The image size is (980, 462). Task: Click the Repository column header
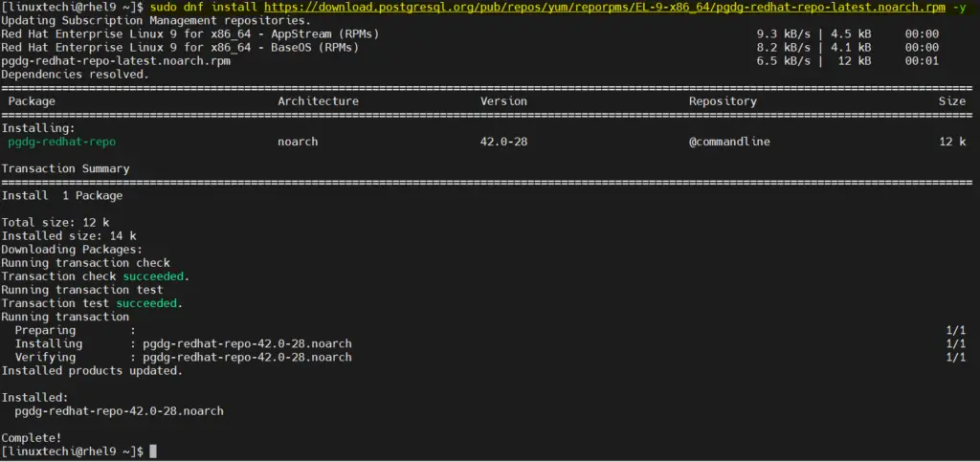coord(723,101)
